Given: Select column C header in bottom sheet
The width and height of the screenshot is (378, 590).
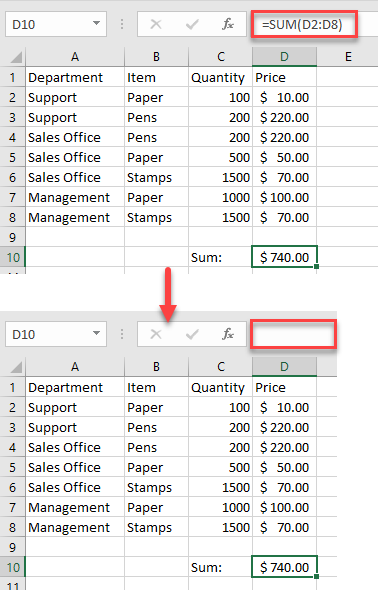Looking at the screenshot, I should pos(220,367).
